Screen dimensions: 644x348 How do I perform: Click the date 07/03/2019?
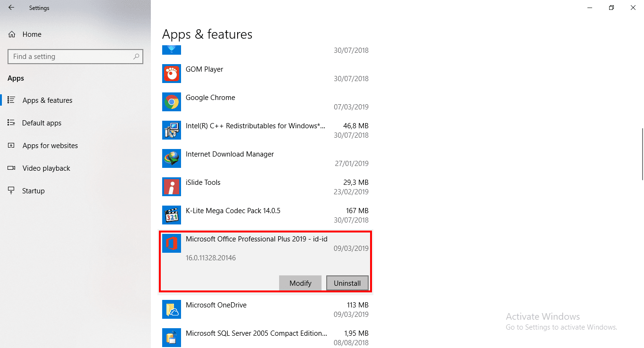coord(351,107)
